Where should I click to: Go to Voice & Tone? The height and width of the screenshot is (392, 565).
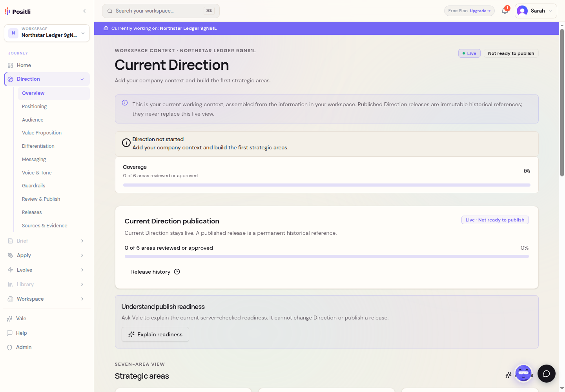click(54, 173)
